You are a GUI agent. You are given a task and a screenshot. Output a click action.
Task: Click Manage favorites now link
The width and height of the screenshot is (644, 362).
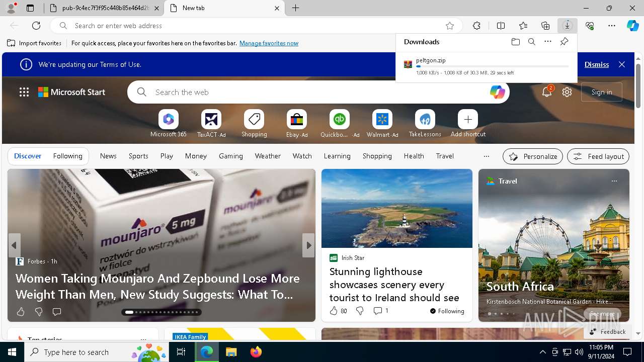[x=269, y=43]
